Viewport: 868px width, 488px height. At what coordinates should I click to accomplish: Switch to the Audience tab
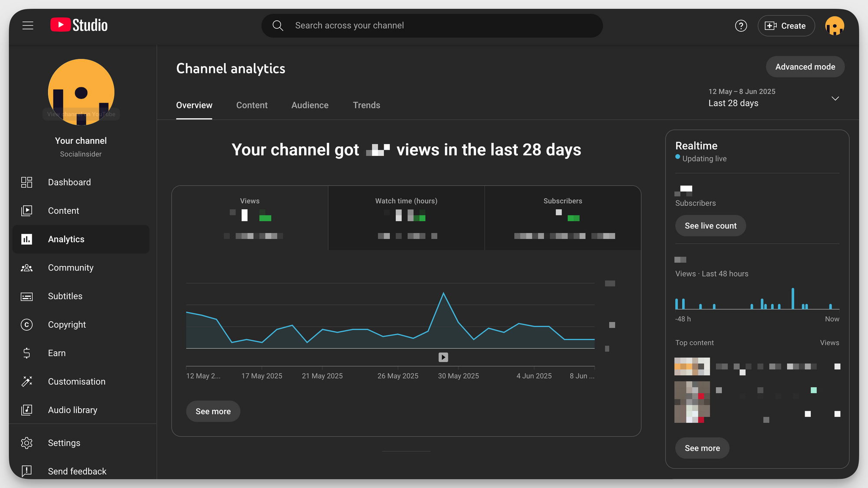pyautogui.click(x=309, y=105)
